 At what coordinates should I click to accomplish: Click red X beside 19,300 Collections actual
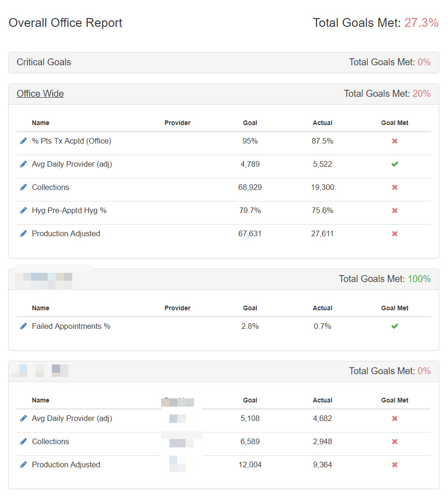(395, 187)
